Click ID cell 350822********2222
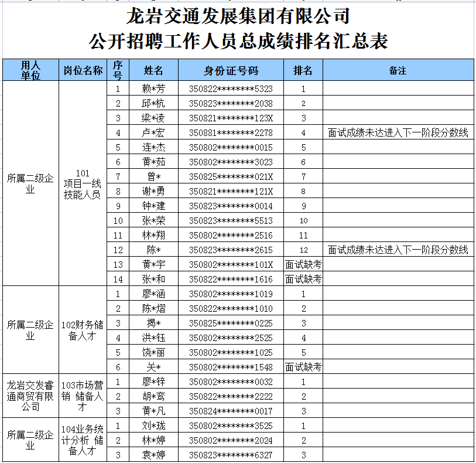Viewport: 476px width, 463px height. point(231,396)
